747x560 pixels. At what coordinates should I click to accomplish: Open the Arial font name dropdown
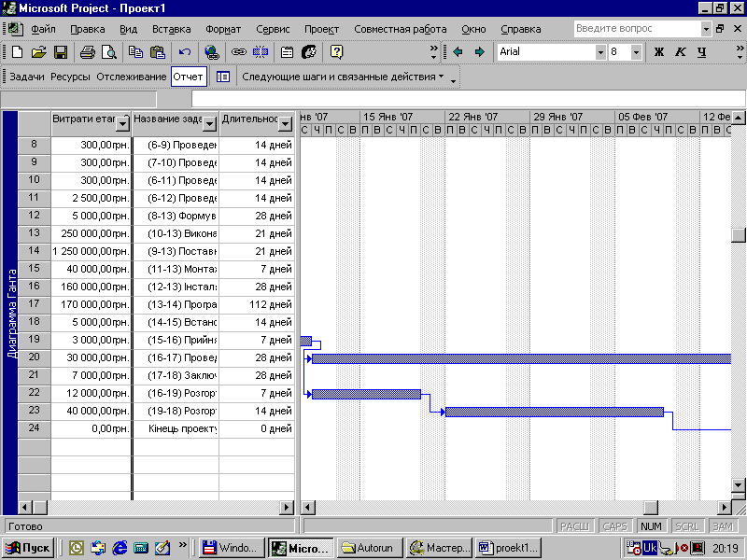(x=600, y=52)
